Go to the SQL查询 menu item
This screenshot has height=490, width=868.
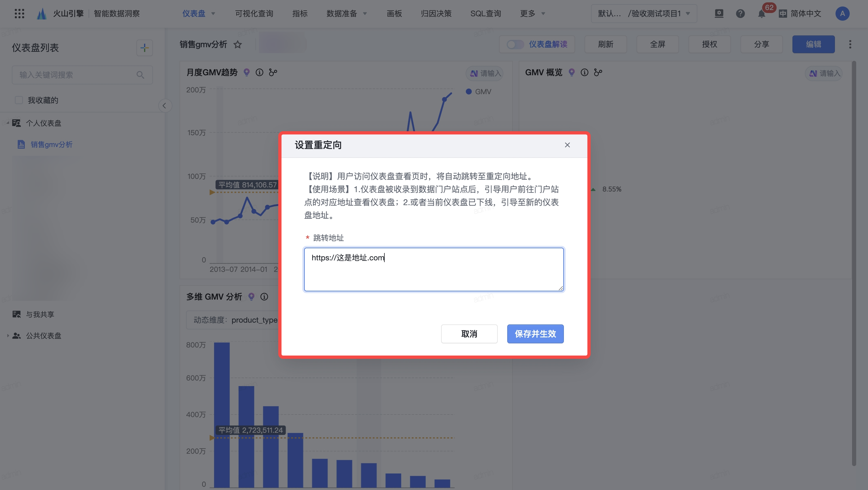(485, 14)
